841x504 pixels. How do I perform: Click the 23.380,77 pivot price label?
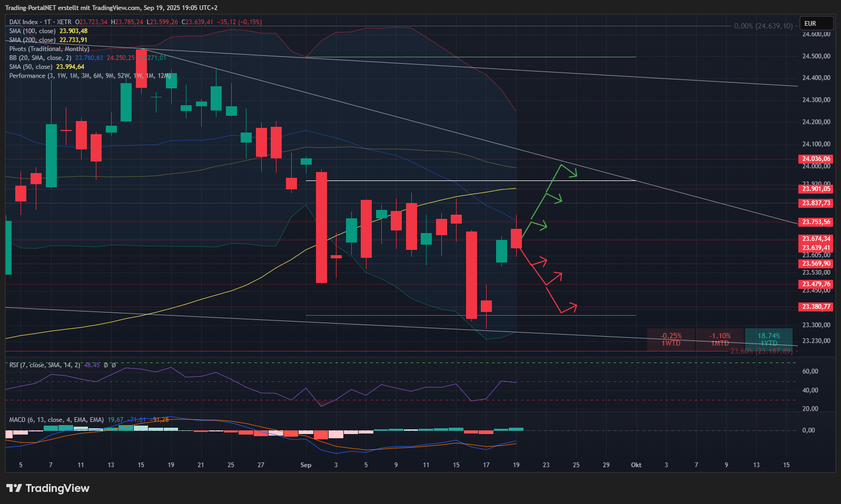816,307
